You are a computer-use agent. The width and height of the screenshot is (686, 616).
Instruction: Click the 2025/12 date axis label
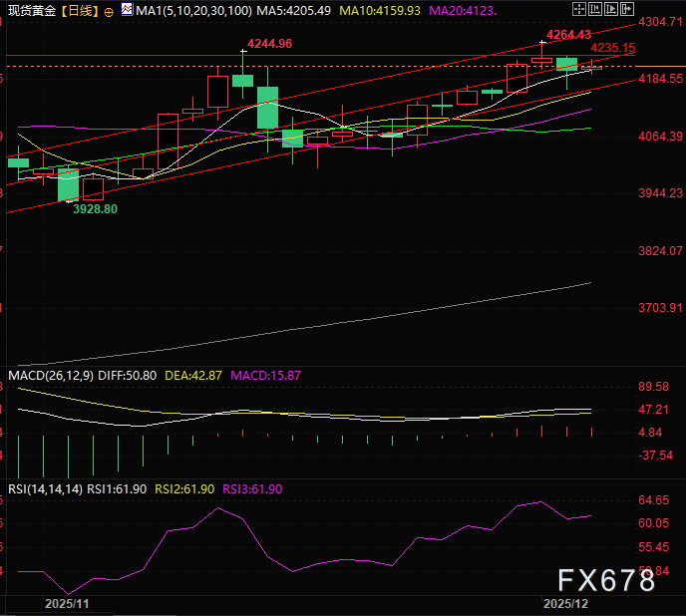click(565, 604)
